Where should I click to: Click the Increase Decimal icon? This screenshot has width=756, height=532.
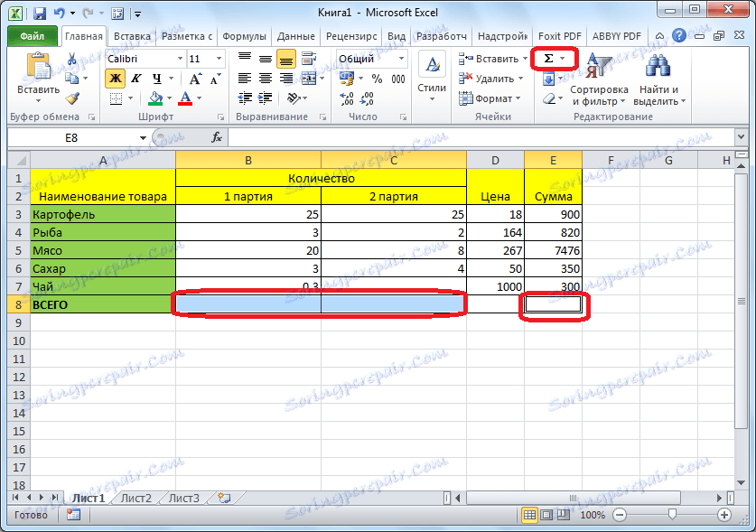346,98
